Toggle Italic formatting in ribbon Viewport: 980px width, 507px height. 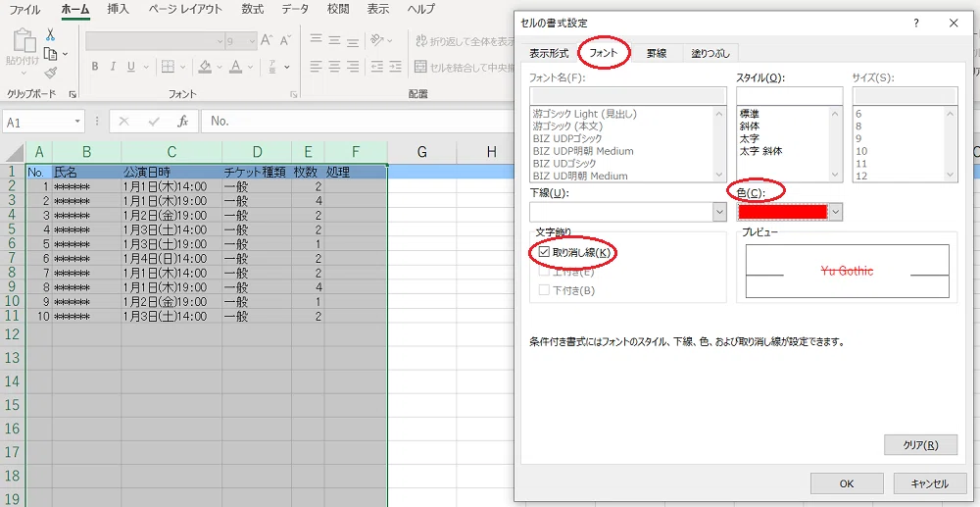click(x=113, y=67)
